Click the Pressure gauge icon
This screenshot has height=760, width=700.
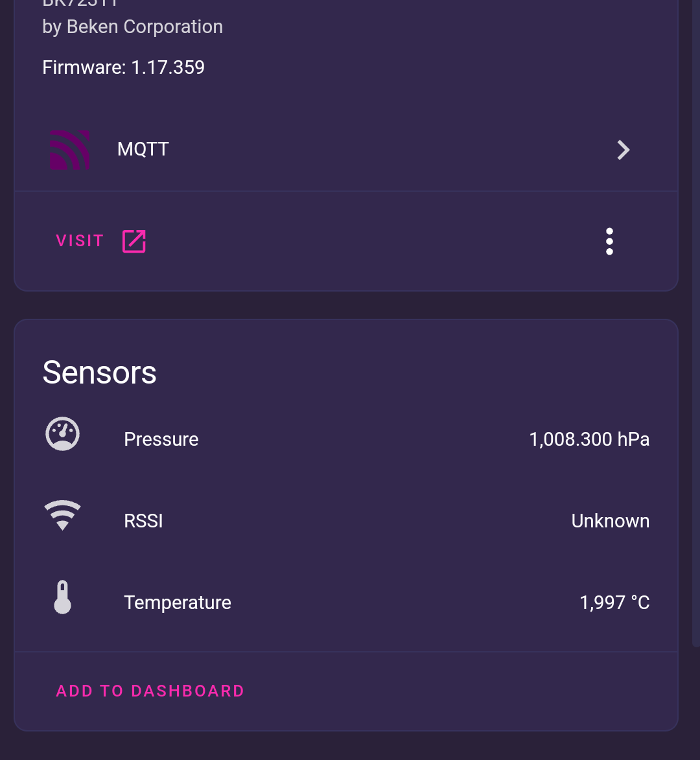point(62,434)
